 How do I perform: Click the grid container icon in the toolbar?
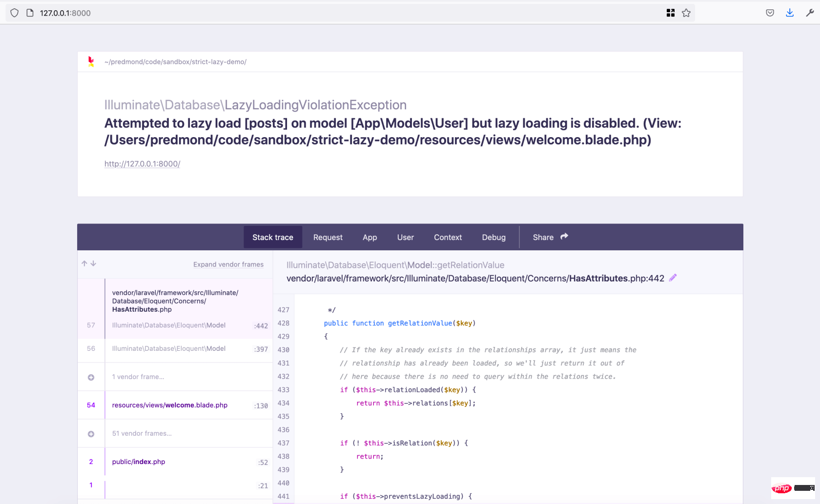pos(671,13)
